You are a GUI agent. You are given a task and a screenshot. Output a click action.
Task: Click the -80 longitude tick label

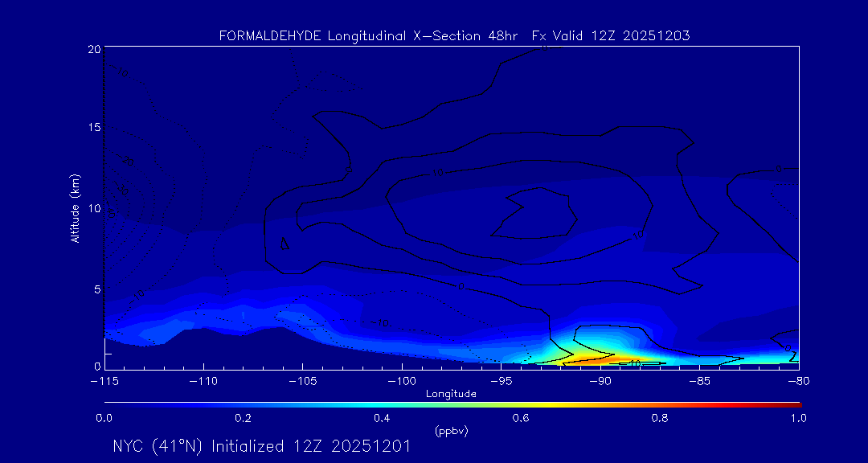[799, 382]
